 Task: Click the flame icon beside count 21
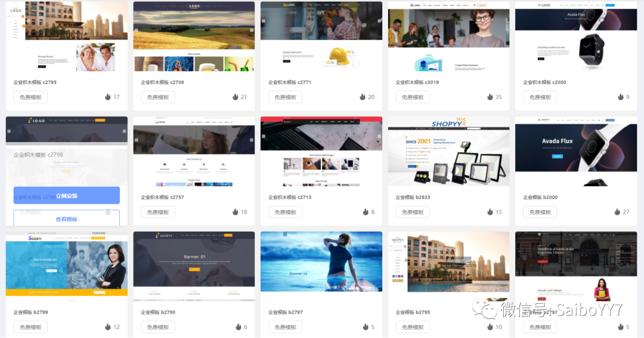click(236, 97)
